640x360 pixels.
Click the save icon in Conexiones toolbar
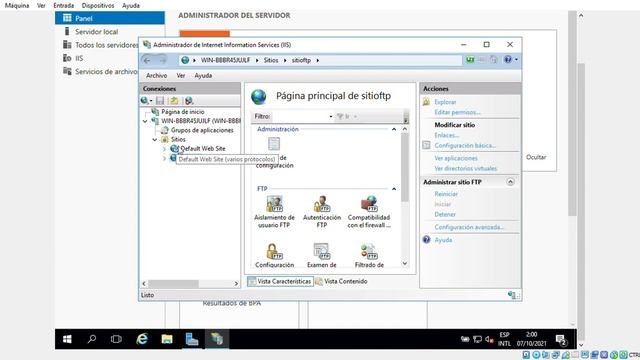click(x=160, y=100)
